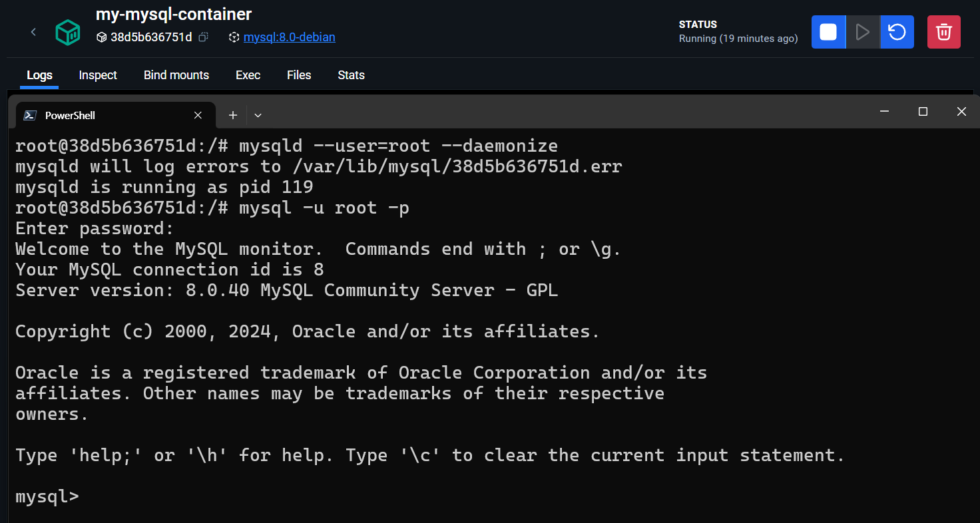The height and width of the screenshot is (523, 980).
Task: Restart the container
Action: pyautogui.click(x=897, y=32)
